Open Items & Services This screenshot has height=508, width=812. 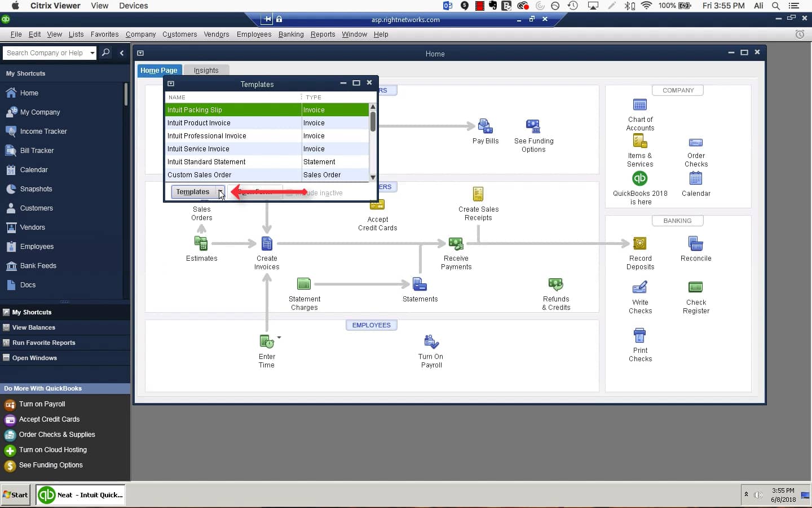pyautogui.click(x=640, y=141)
